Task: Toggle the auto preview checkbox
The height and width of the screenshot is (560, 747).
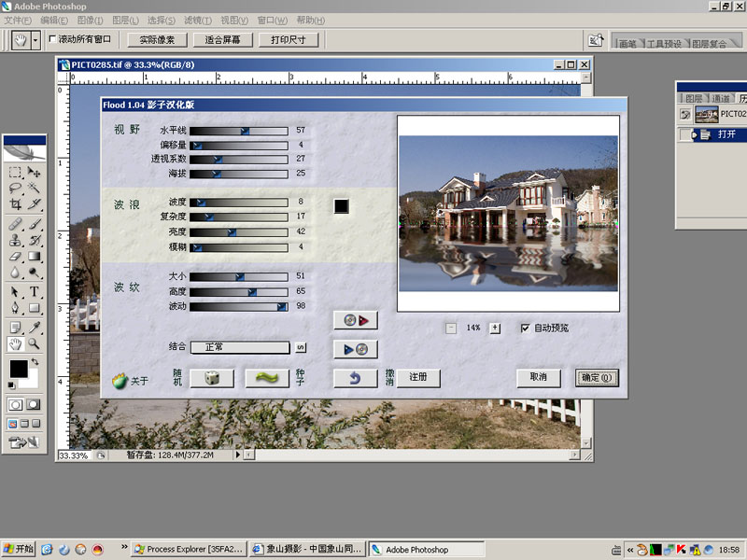Action: [x=525, y=329]
